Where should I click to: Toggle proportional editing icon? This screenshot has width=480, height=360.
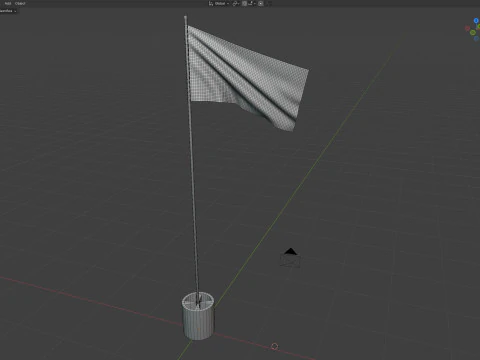coord(261,3)
